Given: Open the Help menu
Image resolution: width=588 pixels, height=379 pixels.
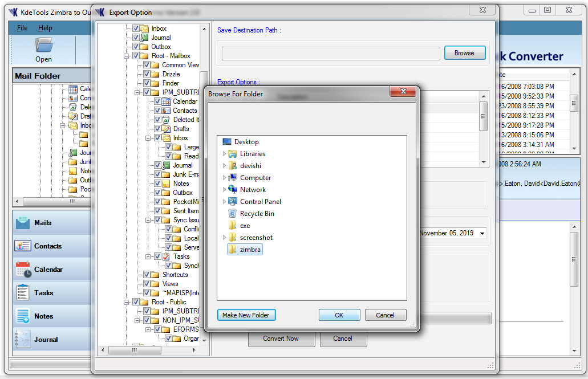Looking at the screenshot, I should (x=45, y=28).
